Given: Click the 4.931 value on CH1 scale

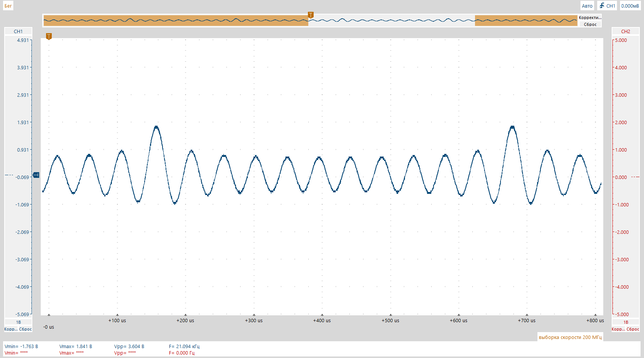Looking at the screenshot, I should (23, 40).
